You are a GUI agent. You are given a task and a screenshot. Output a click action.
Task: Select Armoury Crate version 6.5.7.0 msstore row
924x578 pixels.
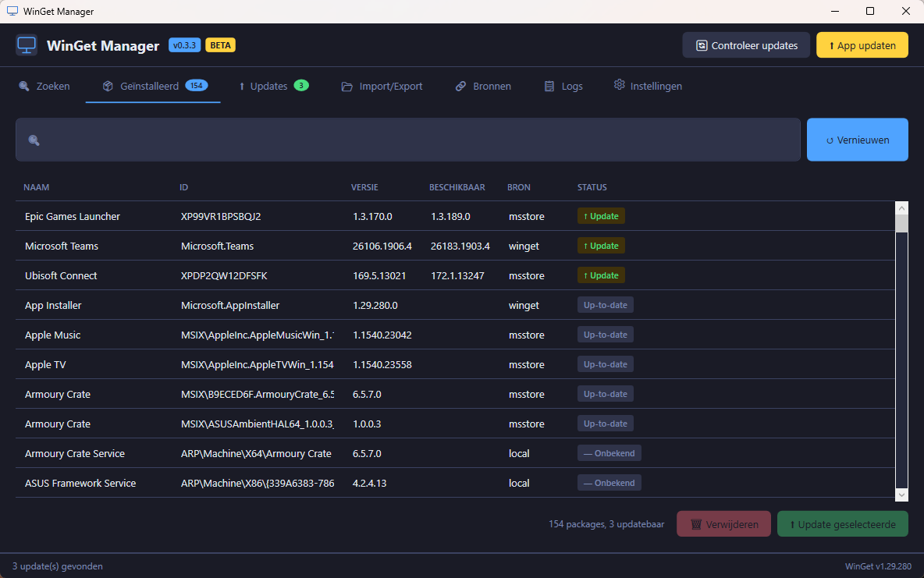coord(455,394)
